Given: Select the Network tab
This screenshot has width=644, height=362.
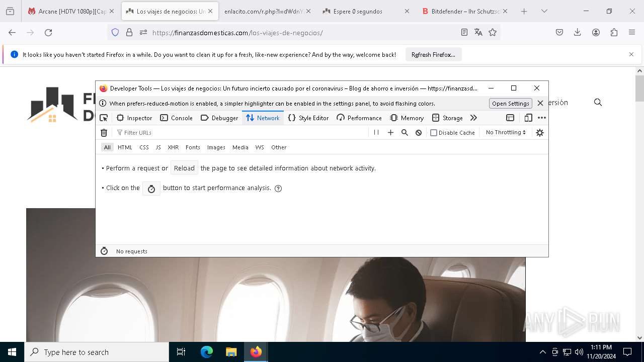Looking at the screenshot, I should (x=263, y=118).
